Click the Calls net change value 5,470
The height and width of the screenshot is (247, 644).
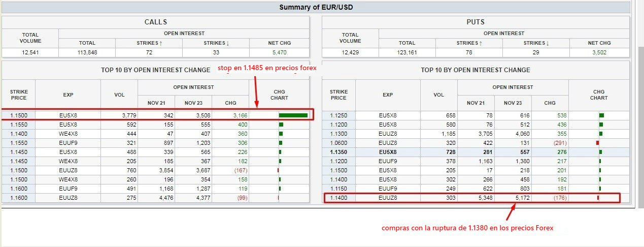click(x=279, y=52)
